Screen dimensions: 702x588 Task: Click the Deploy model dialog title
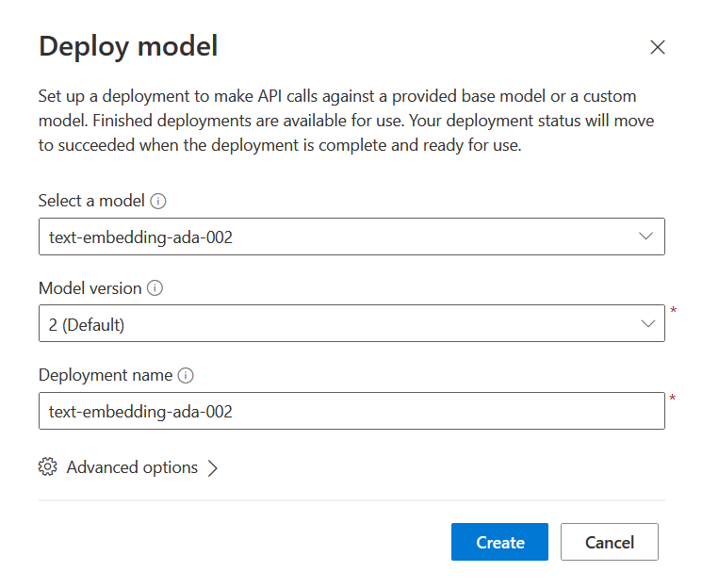(128, 46)
